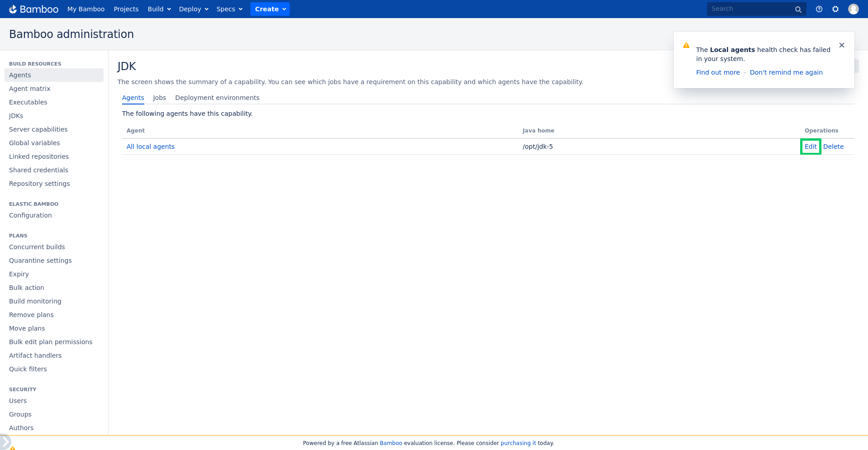The width and height of the screenshot is (868, 450).
Task: Click the Agent column header
Action: pyautogui.click(x=136, y=131)
